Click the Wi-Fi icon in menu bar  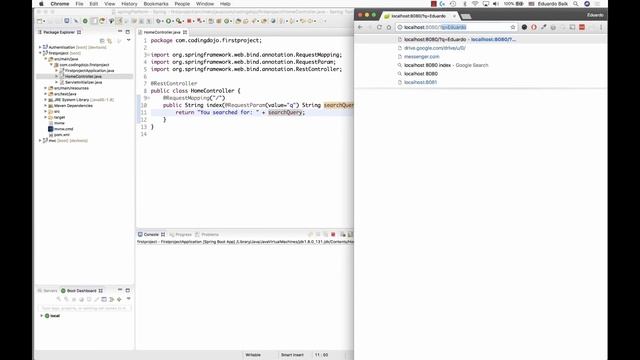click(475, 4)
